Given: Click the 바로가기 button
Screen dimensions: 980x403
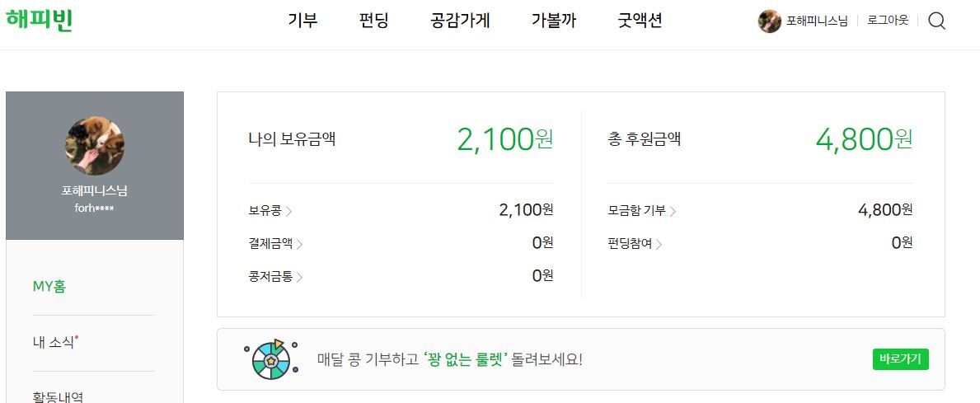Looking at the screenshot, I should (x=900, y=359).
